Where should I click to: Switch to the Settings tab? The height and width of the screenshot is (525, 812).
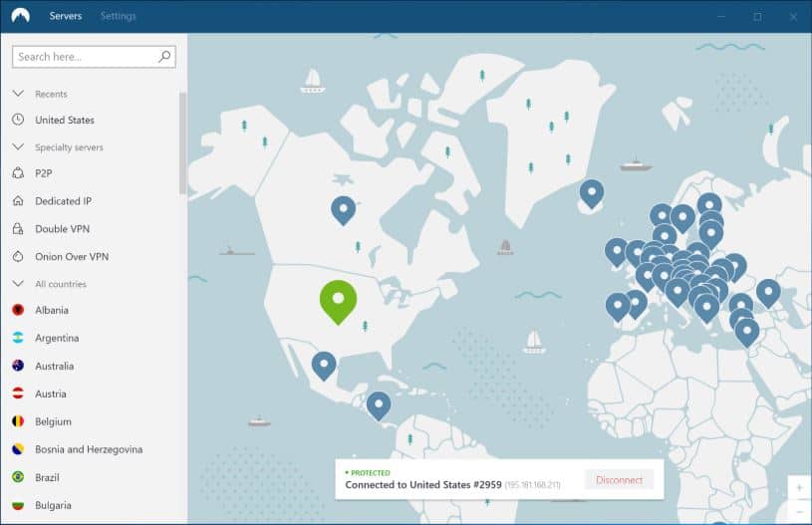pyautogui.click(x=119, y=16)
